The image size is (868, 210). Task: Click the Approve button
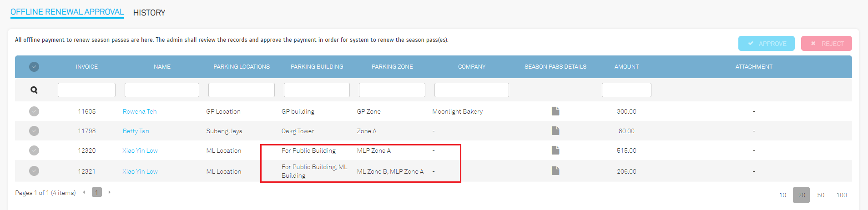767,44
